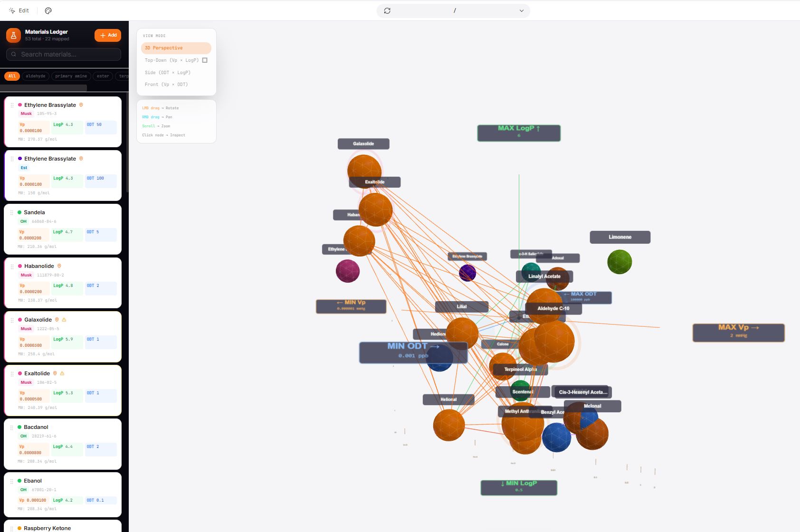
Task: Click the drag handle on the Exaltolide card
Action: coord(12,374)
